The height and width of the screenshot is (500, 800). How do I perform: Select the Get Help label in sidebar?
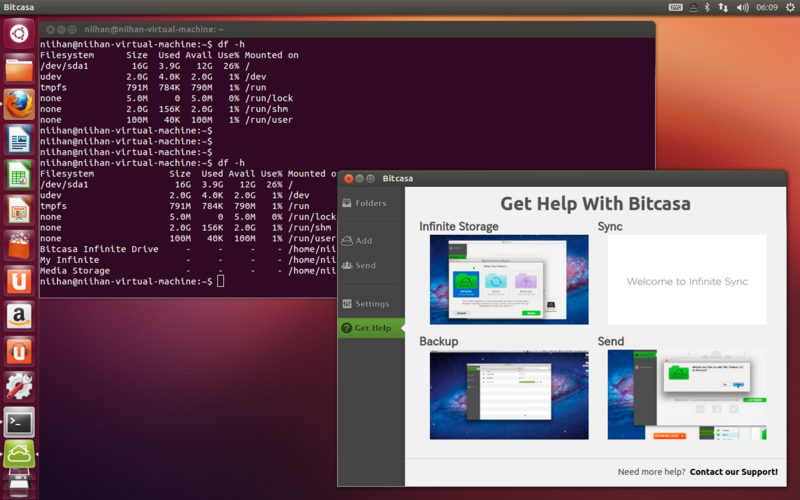(x=373, y=328)
